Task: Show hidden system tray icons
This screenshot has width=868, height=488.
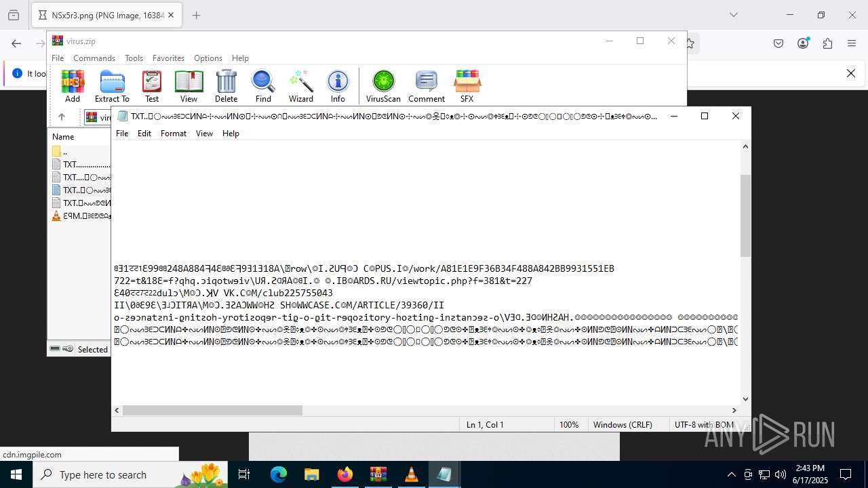Action: pos(731,474)
